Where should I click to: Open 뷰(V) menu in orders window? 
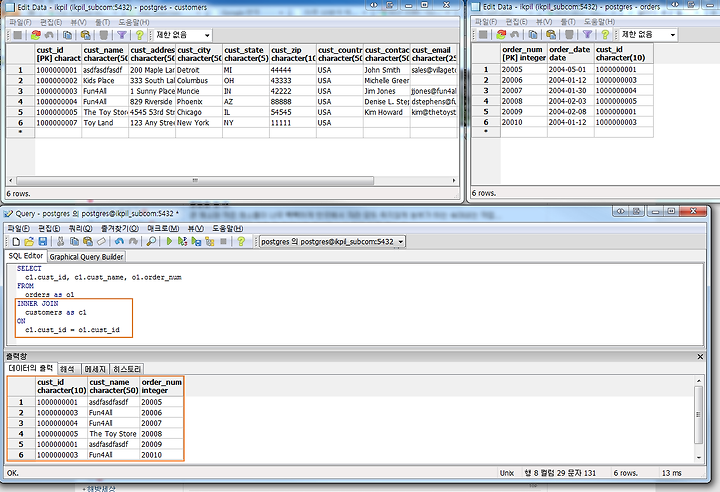(544, 22)
